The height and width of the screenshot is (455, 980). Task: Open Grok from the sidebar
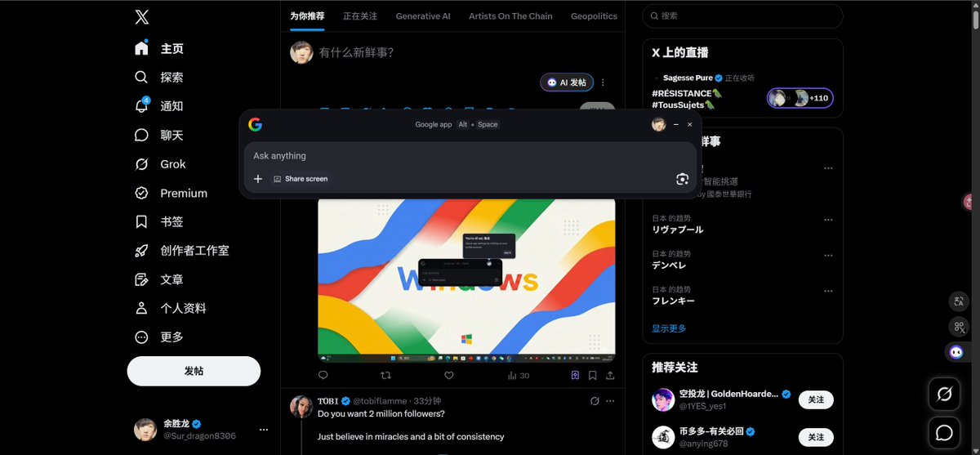click(x=161, y=164)
